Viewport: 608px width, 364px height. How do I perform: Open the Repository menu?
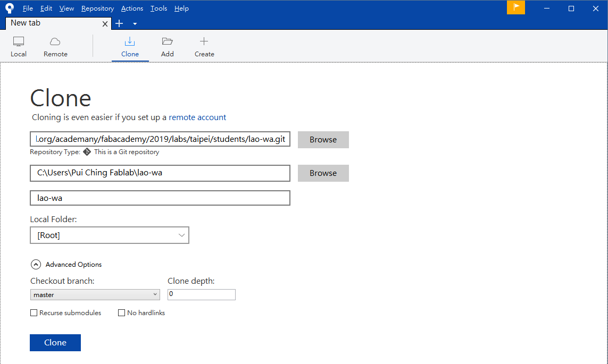click(x=97, y=9)
